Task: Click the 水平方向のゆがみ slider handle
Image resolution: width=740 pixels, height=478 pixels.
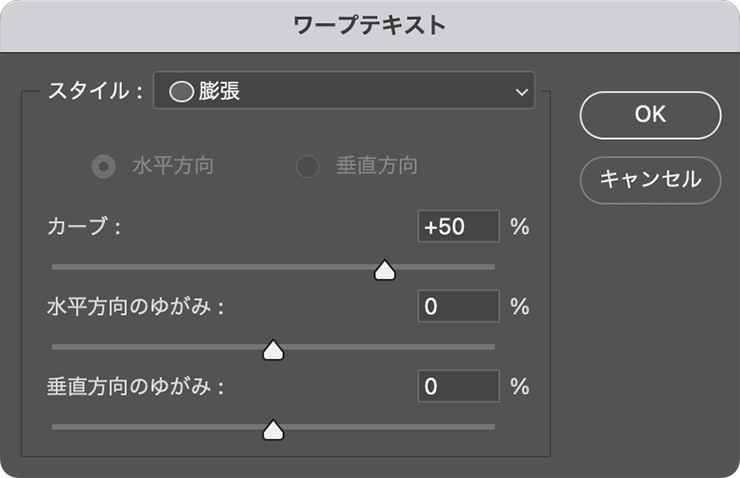Action: (x=272, y=349)
